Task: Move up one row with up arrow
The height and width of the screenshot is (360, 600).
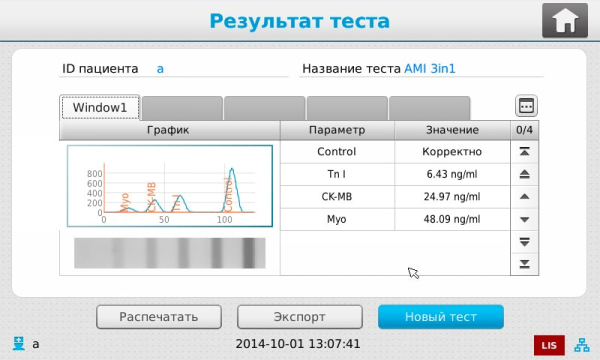Action: coord(525,197)
